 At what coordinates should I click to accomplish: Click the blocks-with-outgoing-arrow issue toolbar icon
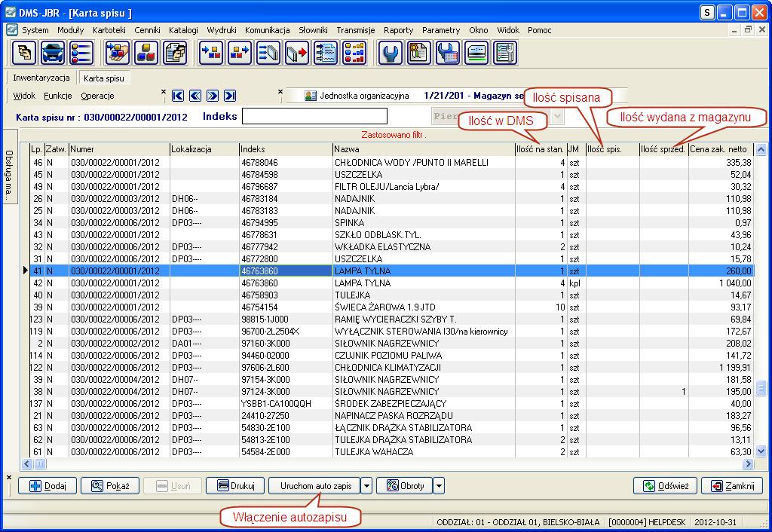click(239, 53)
